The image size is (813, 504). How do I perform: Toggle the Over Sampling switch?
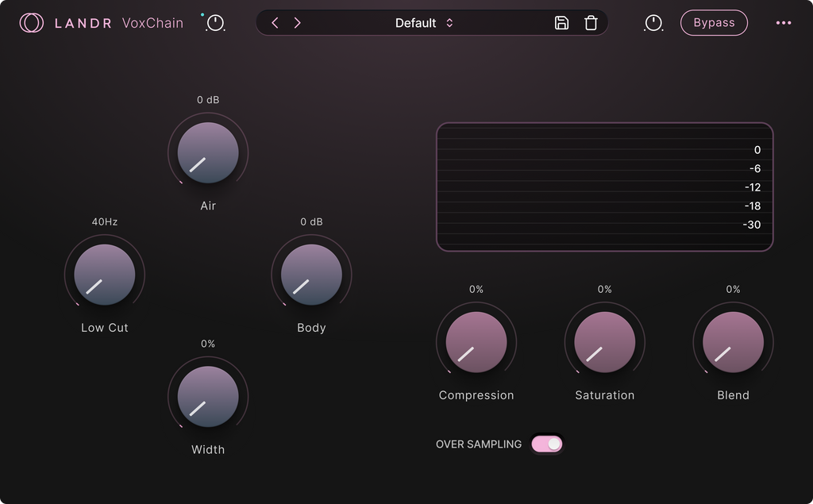[x=546, y=444]
